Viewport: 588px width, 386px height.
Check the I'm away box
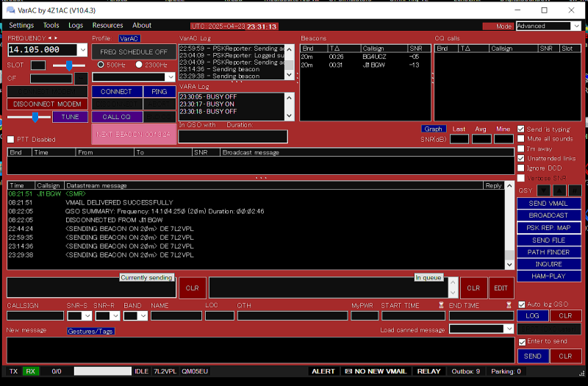(521, 149)
